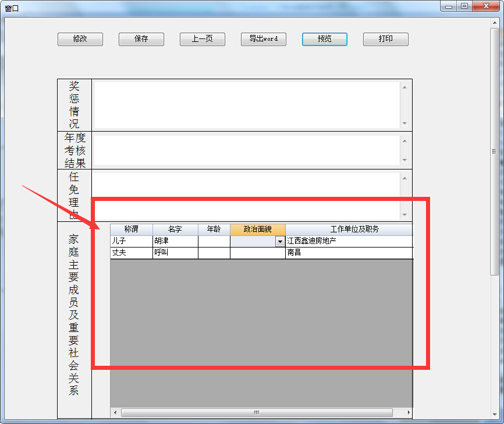Click the 修改 button
This screenshot has height=424, width=504.
click(80, 39)
